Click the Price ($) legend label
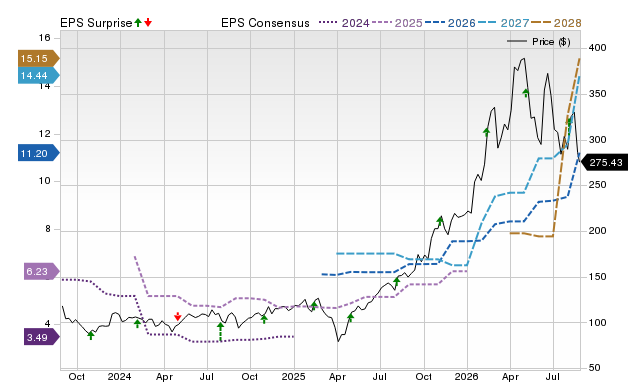This screenshot has height=382, width=640. tap(551, 42)
